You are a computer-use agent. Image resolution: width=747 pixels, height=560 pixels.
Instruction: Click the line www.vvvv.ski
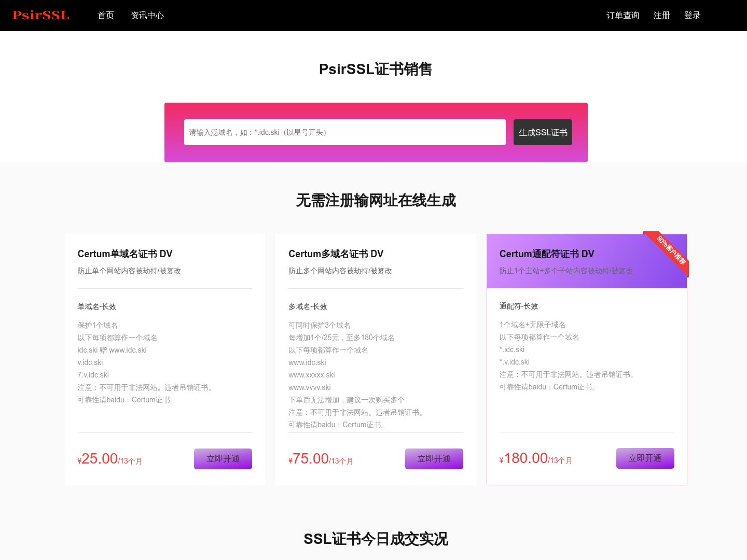coord(310,387)
